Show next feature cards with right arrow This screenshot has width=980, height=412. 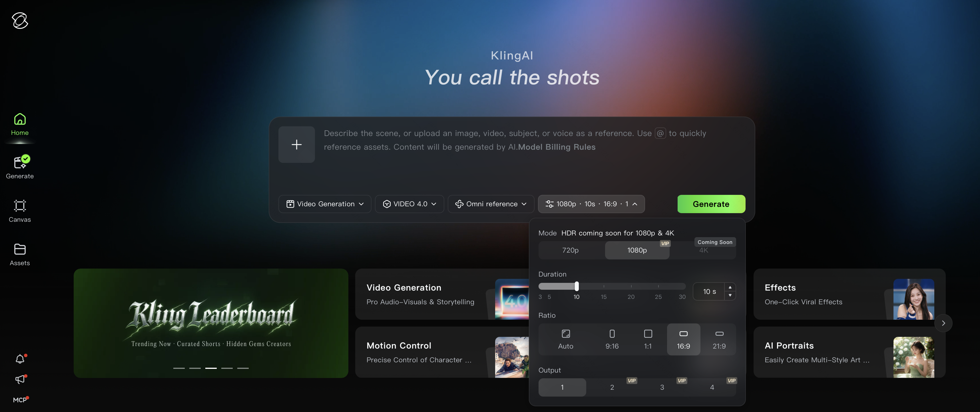943,323
